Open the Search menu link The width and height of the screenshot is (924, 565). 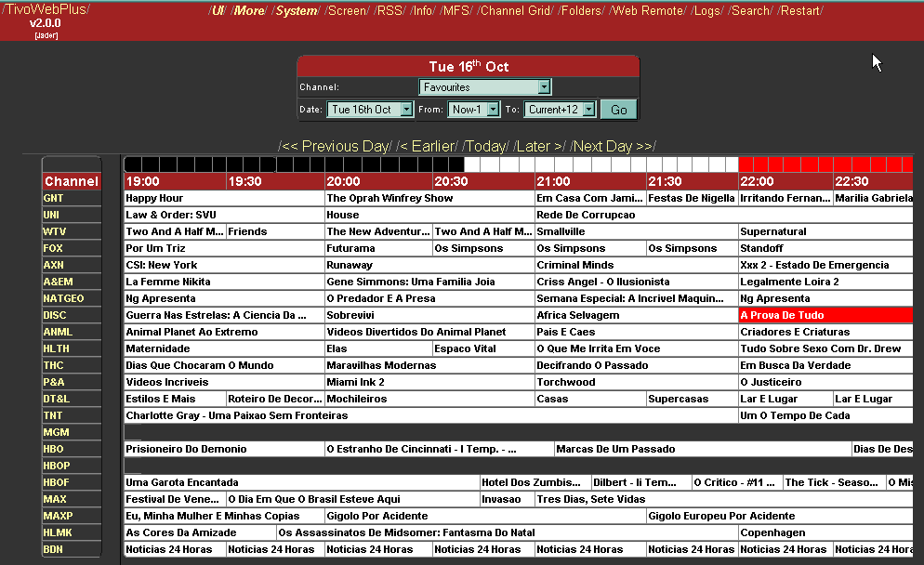[x=750, y=11]
